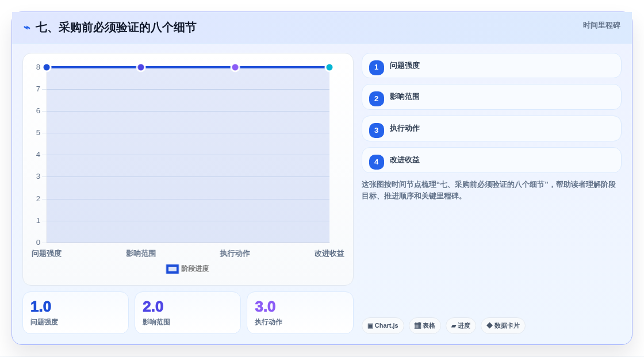Open the 执行动作 milestone row
This screenshot has height=357, width=644.
tap(491, 129)
